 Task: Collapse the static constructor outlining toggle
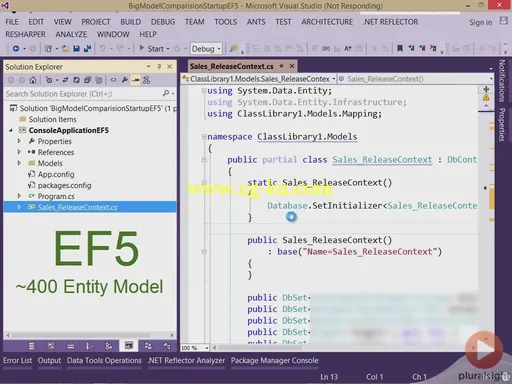204,183
